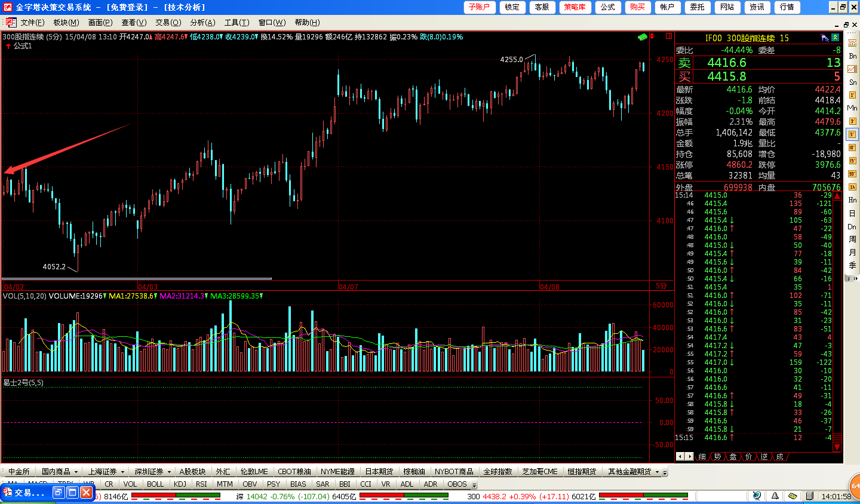
Task: Click the bell icon in system tray
Action: point(775,496)
